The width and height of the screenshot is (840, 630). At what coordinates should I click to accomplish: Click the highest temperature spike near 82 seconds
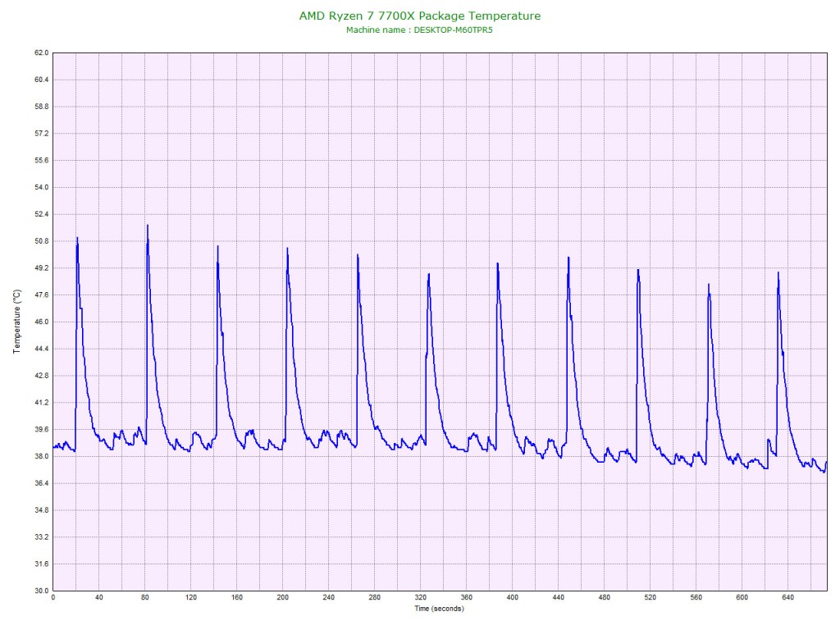tap(148, 226)
